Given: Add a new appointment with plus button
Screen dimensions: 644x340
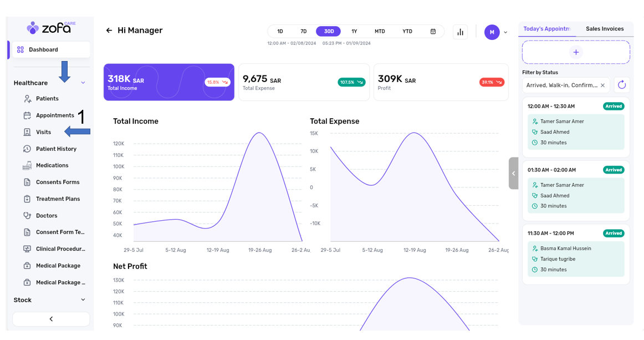Looking at the screenshot, I should coord(576,52).
